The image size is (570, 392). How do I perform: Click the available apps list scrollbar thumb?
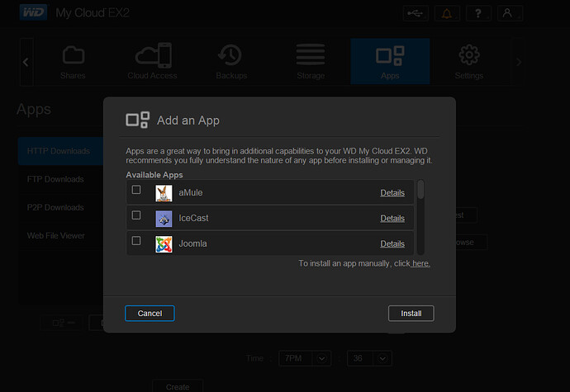tap(420, 189)
